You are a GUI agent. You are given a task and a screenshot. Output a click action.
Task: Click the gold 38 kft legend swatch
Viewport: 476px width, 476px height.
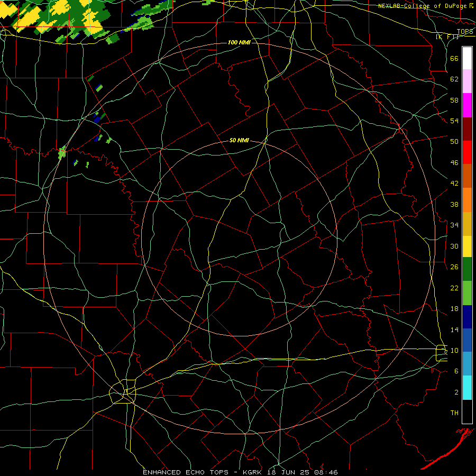[x=467, y=224]
